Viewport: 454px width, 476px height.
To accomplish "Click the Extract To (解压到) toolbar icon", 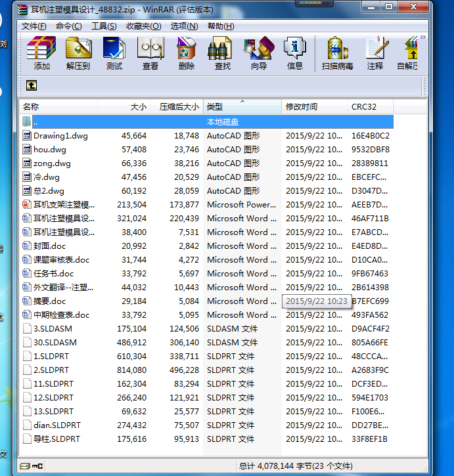I will point(78,48).
